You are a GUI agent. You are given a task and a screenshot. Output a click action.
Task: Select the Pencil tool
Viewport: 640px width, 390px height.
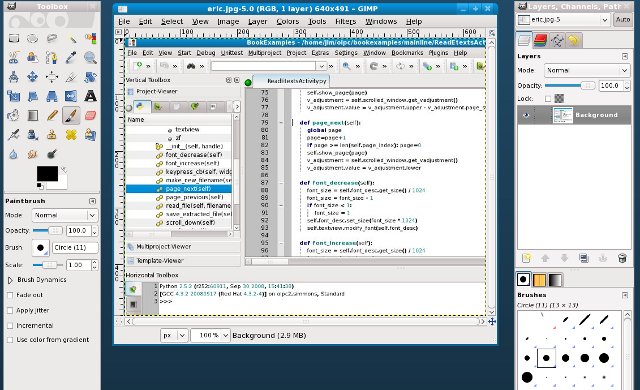[x=52, y=115]
